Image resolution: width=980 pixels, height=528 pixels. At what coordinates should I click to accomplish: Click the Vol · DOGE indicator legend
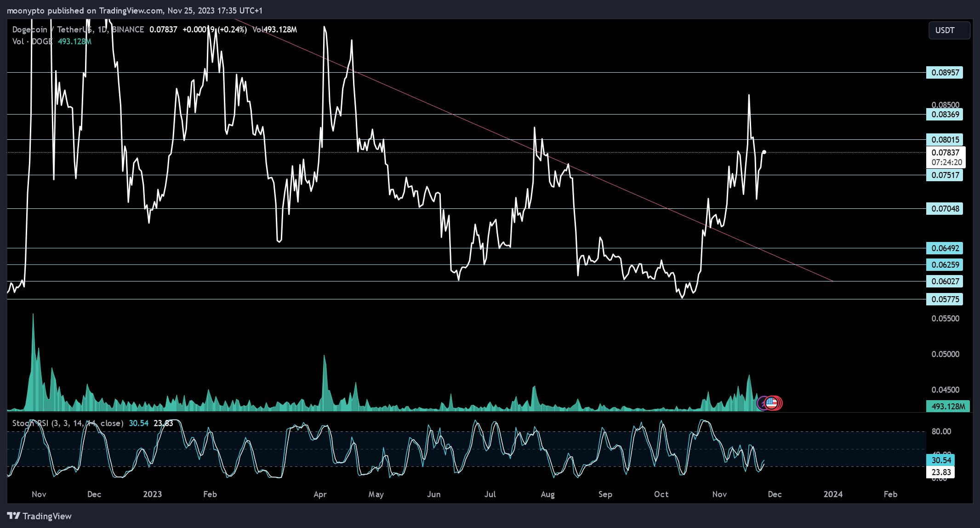point(32,41)
